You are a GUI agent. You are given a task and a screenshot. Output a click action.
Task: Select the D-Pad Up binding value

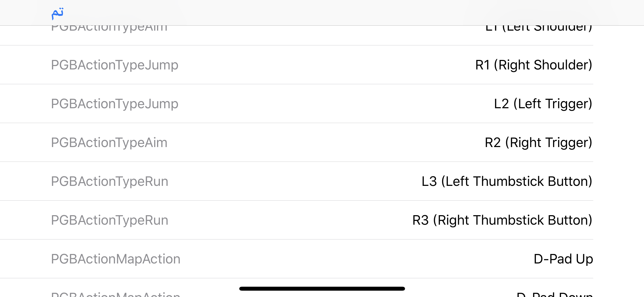coord(563,259)
